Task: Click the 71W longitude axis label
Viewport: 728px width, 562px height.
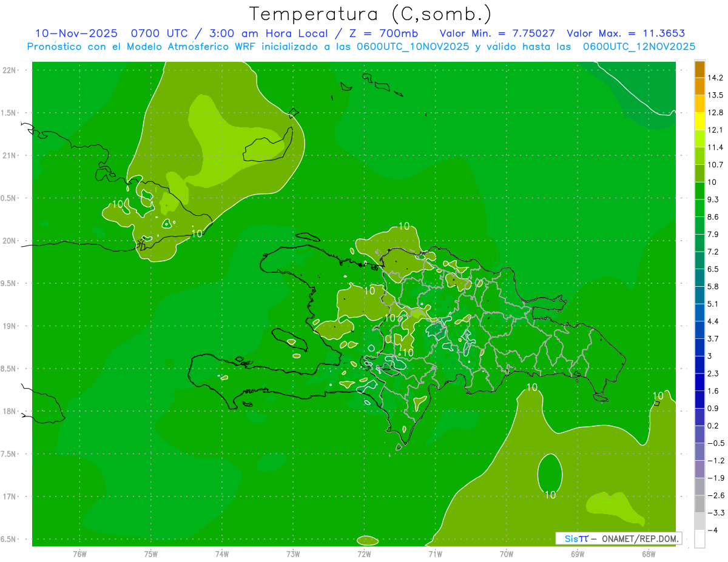Action: click(x=435, y=554)
